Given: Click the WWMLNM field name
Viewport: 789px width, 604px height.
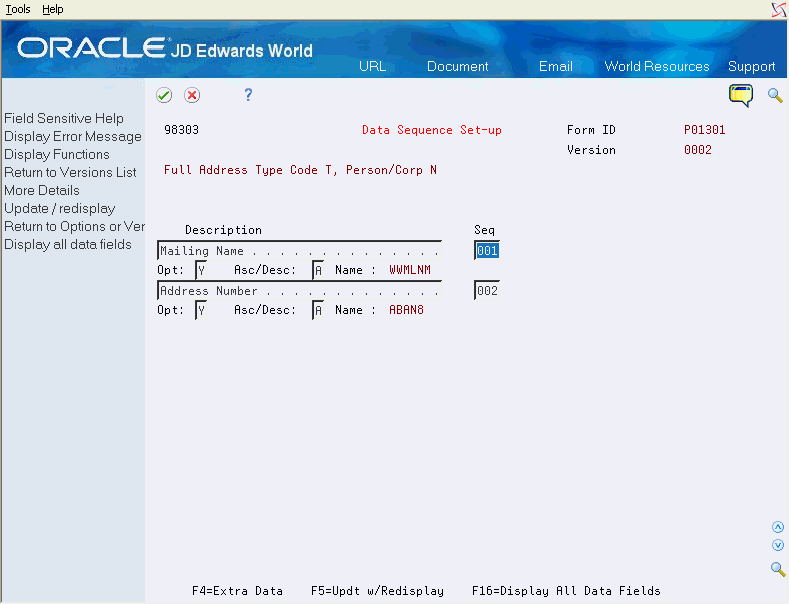Looking at the screenshot, I should (x=410, y=270).
